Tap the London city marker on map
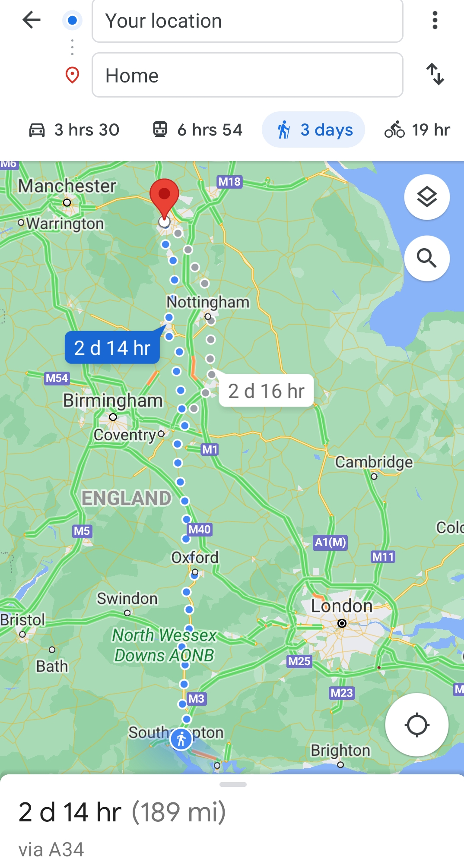 click(342, 623)
